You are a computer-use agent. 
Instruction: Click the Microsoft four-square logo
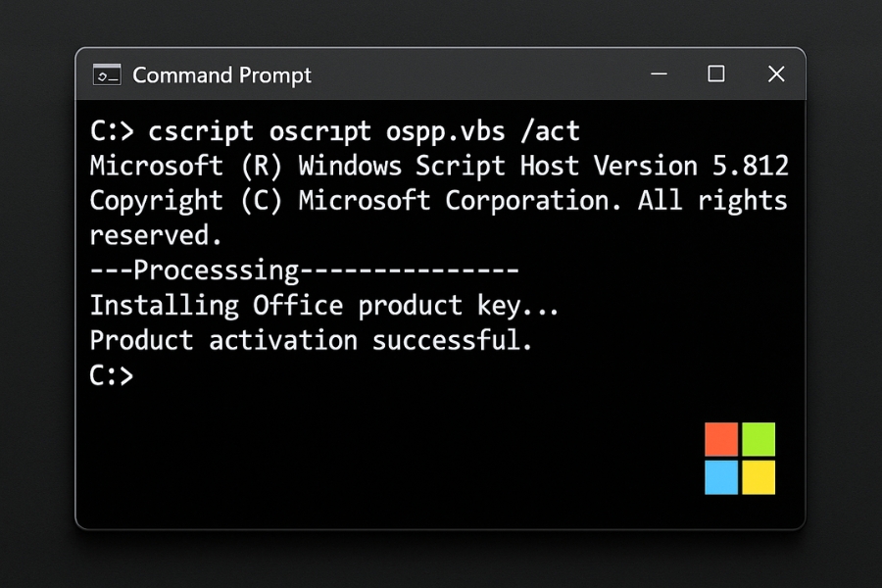pos(740,459)
